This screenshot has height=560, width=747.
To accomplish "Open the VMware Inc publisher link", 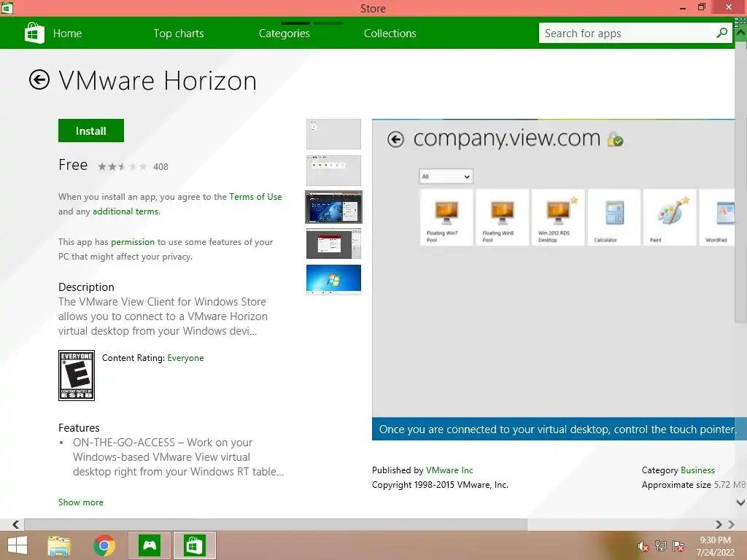I will click(x=449, y=470).
